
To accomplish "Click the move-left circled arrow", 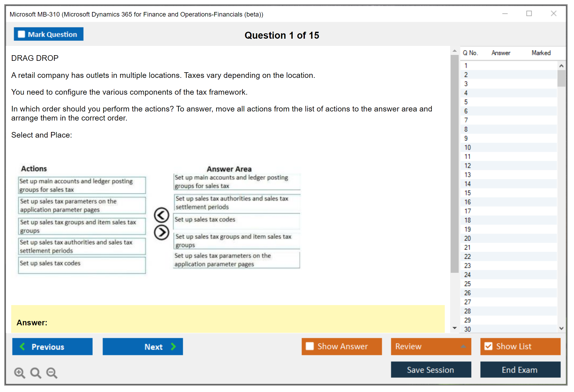I will pos(162,215).
